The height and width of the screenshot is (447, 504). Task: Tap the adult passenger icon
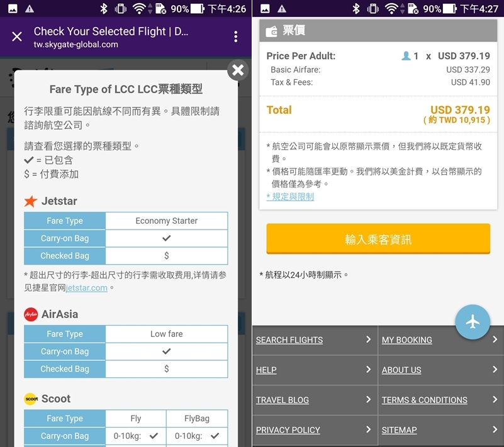406,56
